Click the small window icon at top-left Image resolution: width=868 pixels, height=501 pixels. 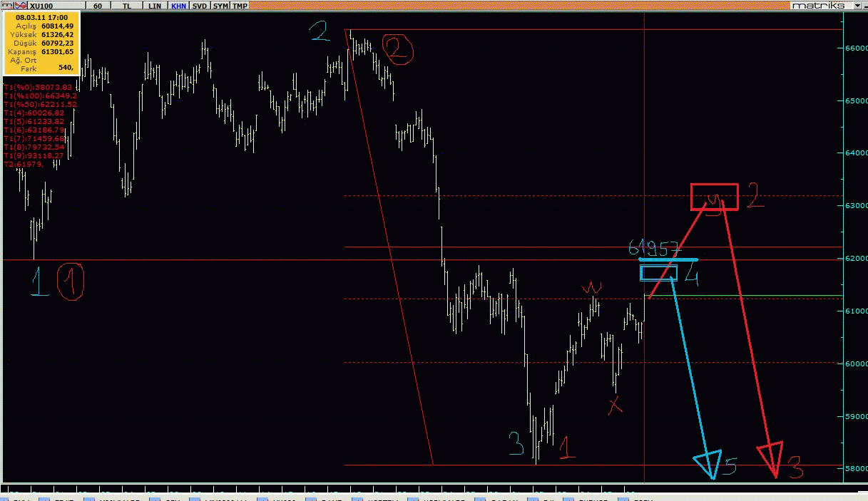click(6, 6)
